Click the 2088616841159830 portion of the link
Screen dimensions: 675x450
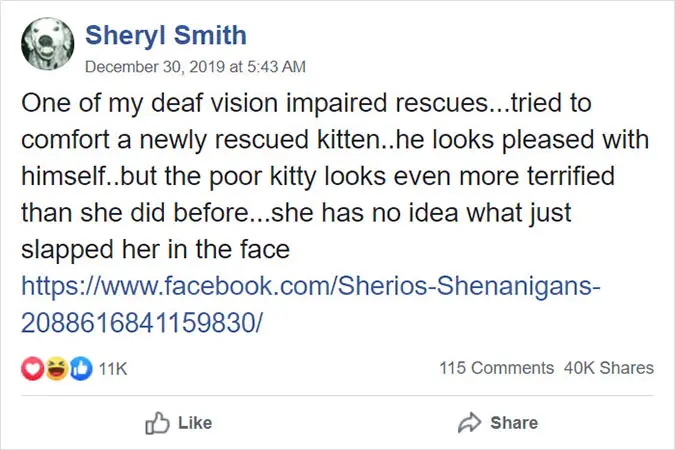pos(139,323)
